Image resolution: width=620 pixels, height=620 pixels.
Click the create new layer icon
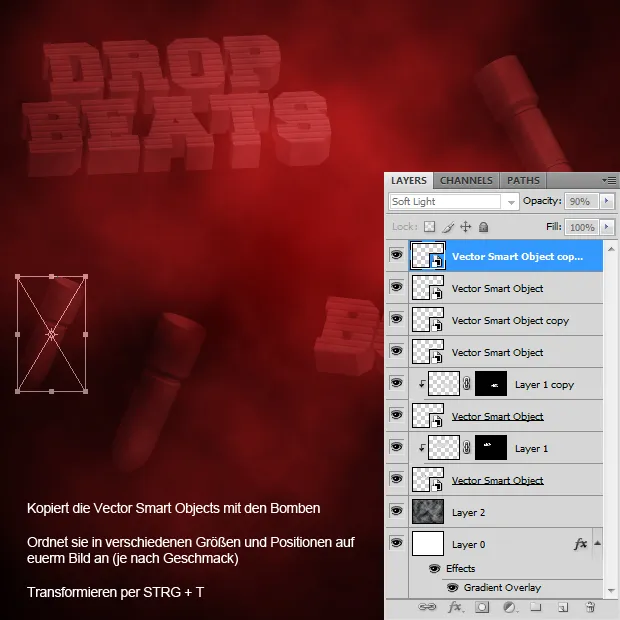563,607
